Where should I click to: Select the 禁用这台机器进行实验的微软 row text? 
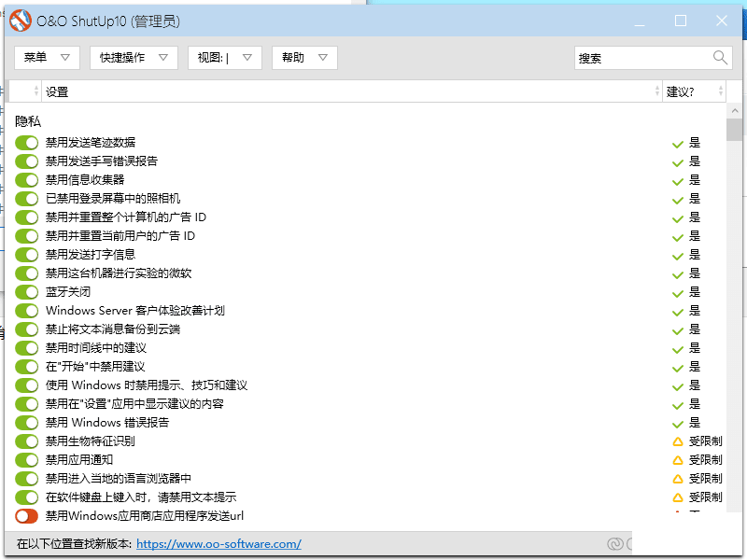(x=119, y=273)
